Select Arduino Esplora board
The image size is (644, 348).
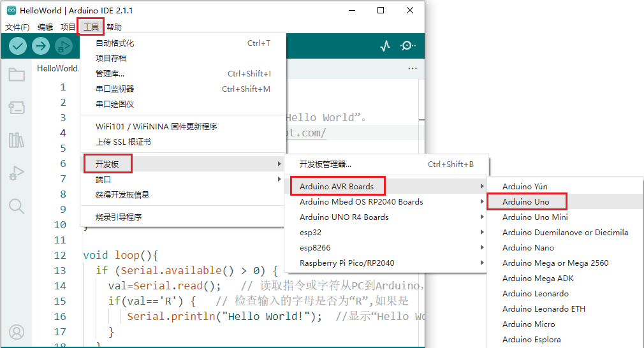click(x=566, y=339)
